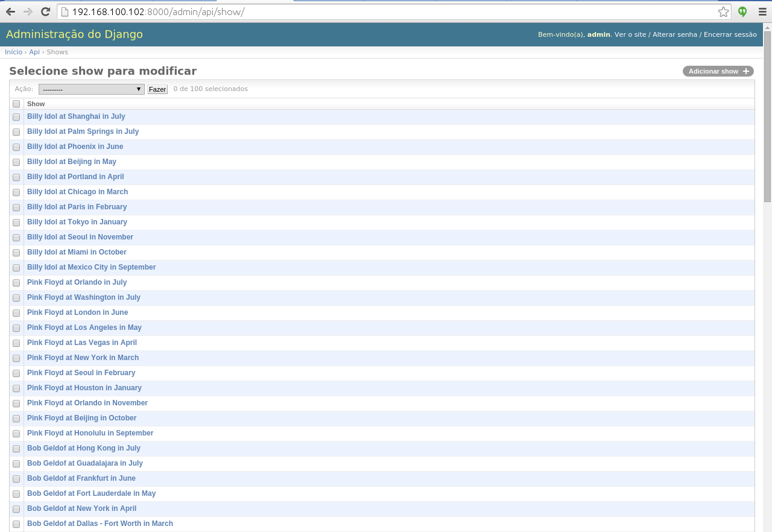Reload the page with refresh icon
Image resolution: width=772 pixels, height=532 pixels.
(x=45, y=11)
